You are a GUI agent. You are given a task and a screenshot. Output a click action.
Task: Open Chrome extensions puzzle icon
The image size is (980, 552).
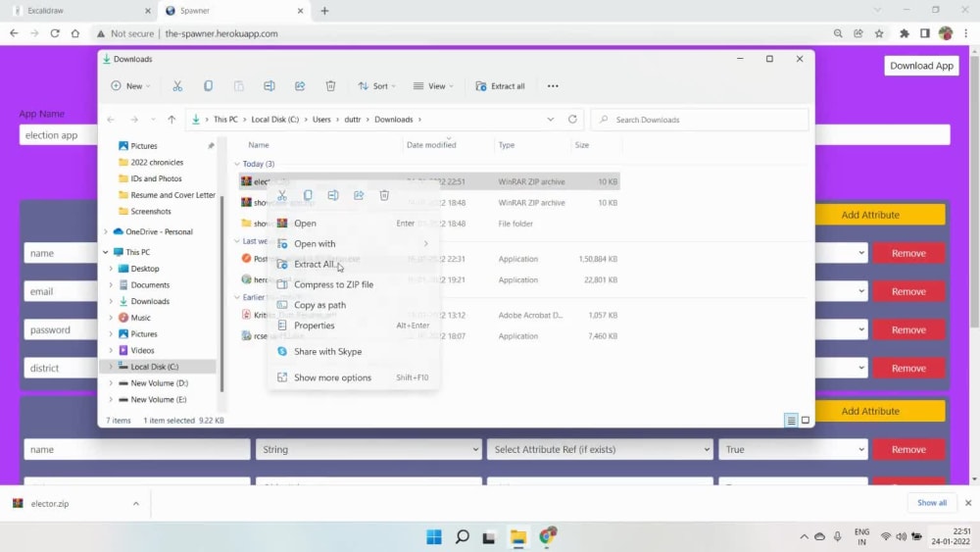tap(905, 33)
